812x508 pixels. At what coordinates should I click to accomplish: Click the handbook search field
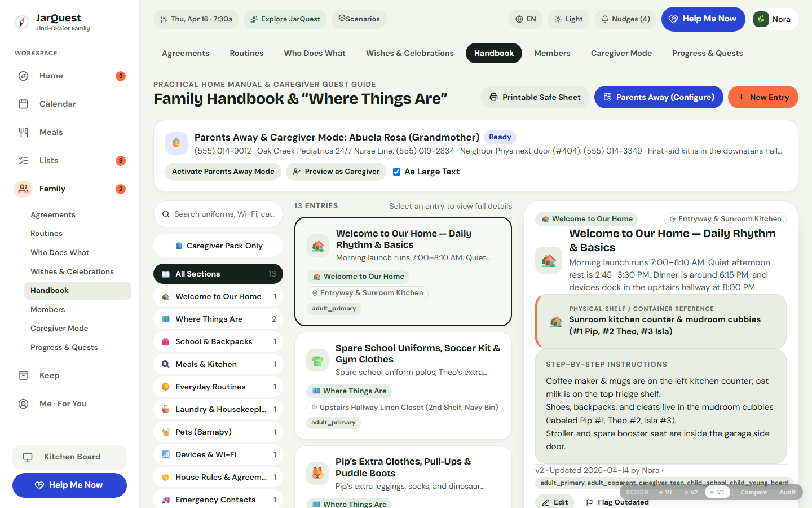pyautogui.click(x=218, y=214)
